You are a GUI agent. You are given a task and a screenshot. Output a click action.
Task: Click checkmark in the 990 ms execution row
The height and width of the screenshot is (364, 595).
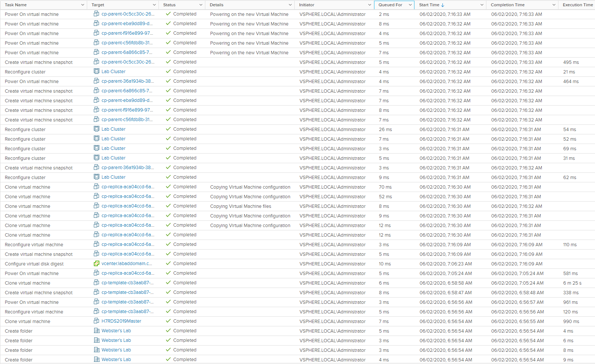coord(168,321)
